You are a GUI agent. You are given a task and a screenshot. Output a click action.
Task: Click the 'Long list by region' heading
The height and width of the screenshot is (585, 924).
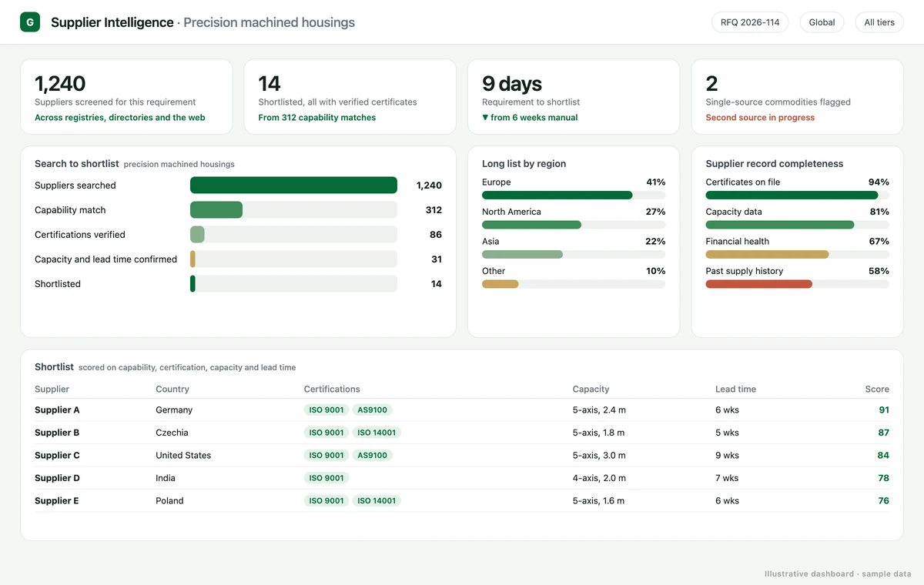524,164
